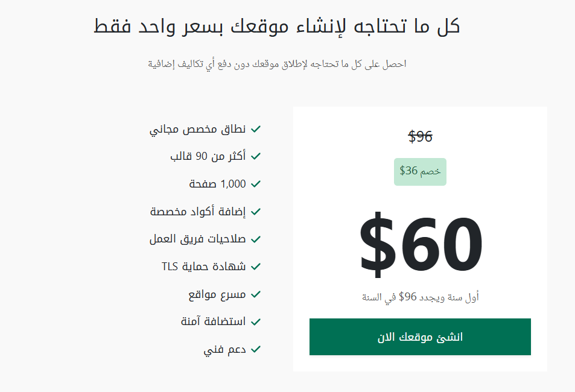Click the 'دعم فني' feature text
This screenshot has width=575, height=392.
click(224, 349)
